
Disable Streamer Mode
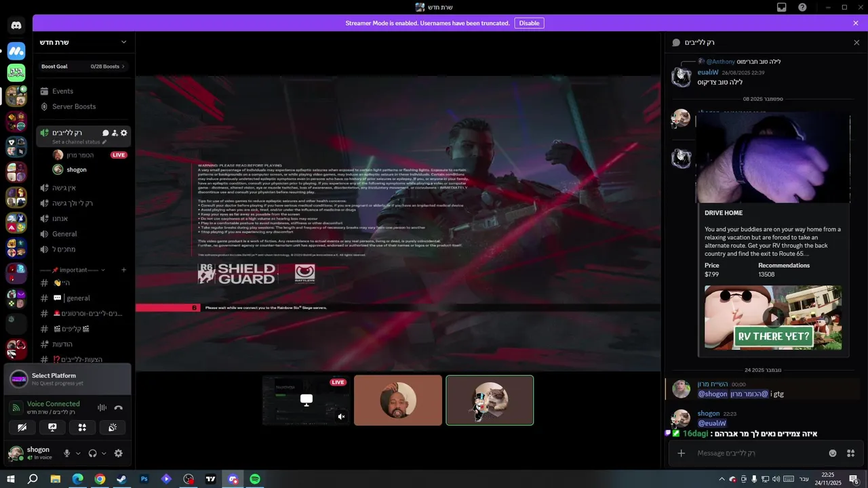(529, 23)
